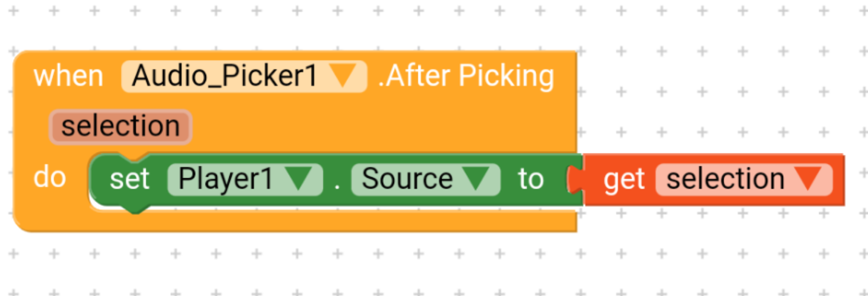Select the green block by its "set" keyword
Image resolution: width=868 pixels, height=296 pixels.
pyautogui.click(x=129, y=179)
